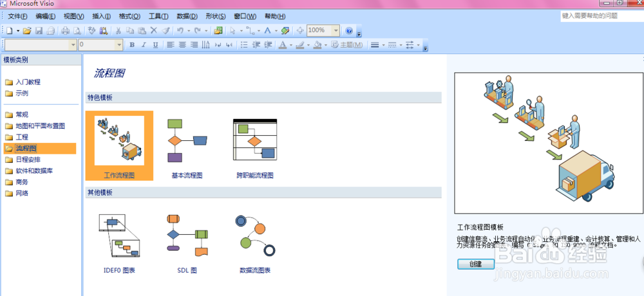Viewport: 644px width, 296px height.
Task: Open the 帮助(H) menu
Action: (x=275, y=17)
